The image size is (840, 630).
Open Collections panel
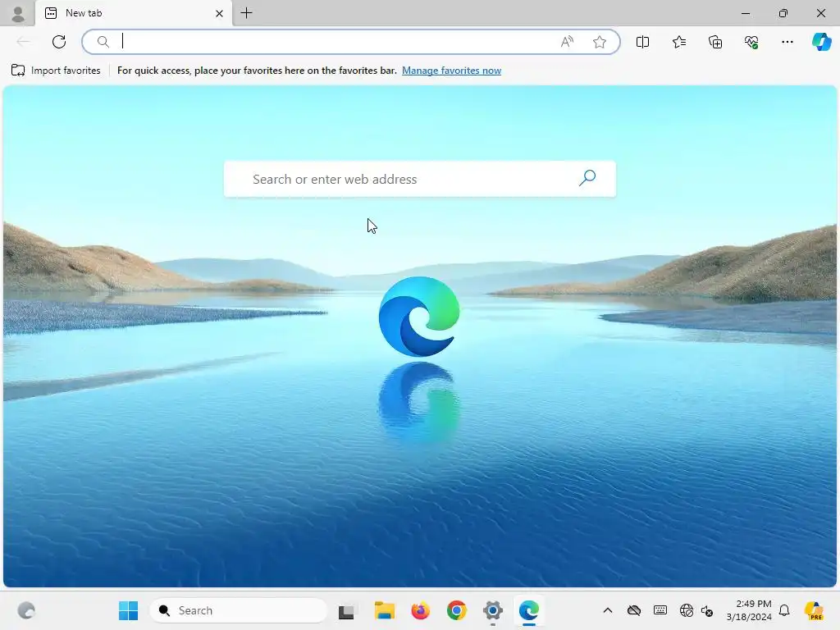coord(715,42)
